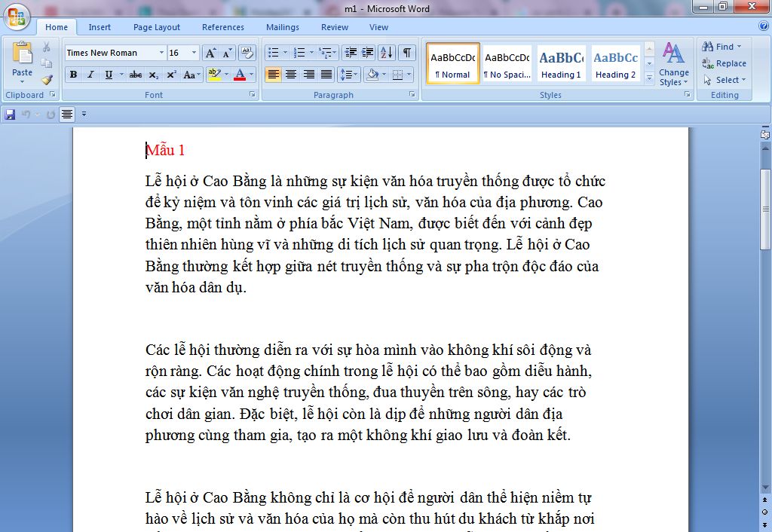772x532 pixels.
Task: Expand the Styles gallery more arrow
Action: coord(649,78)
